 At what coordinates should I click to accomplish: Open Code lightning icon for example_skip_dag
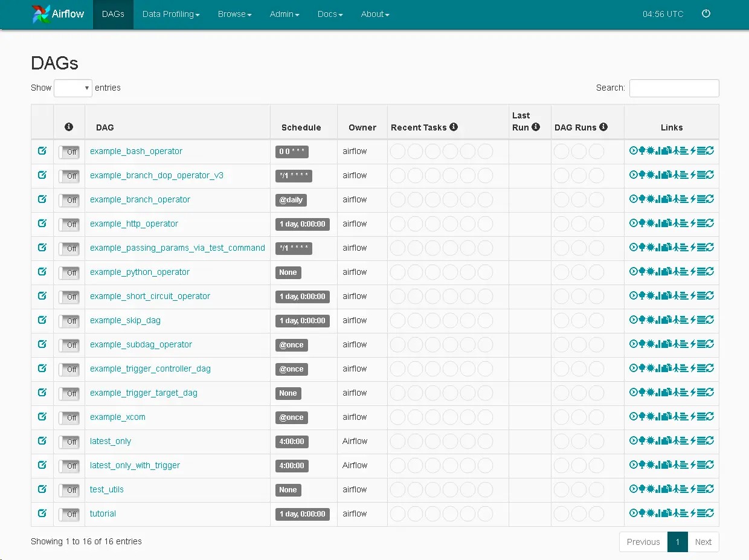693,320
